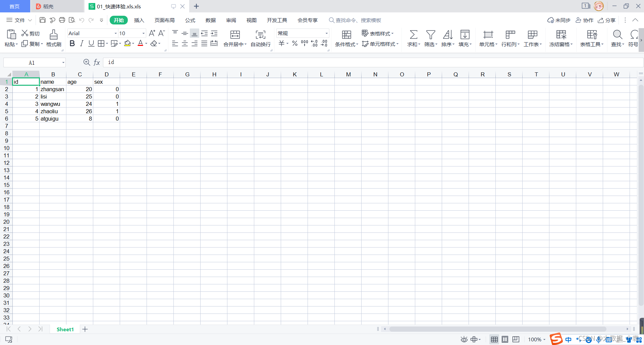Image resolution: width=644 pixels, height=345 pixels.
Task: Open the Cell Style (单元格样式) dropdown
Action: tap(380, 44)
